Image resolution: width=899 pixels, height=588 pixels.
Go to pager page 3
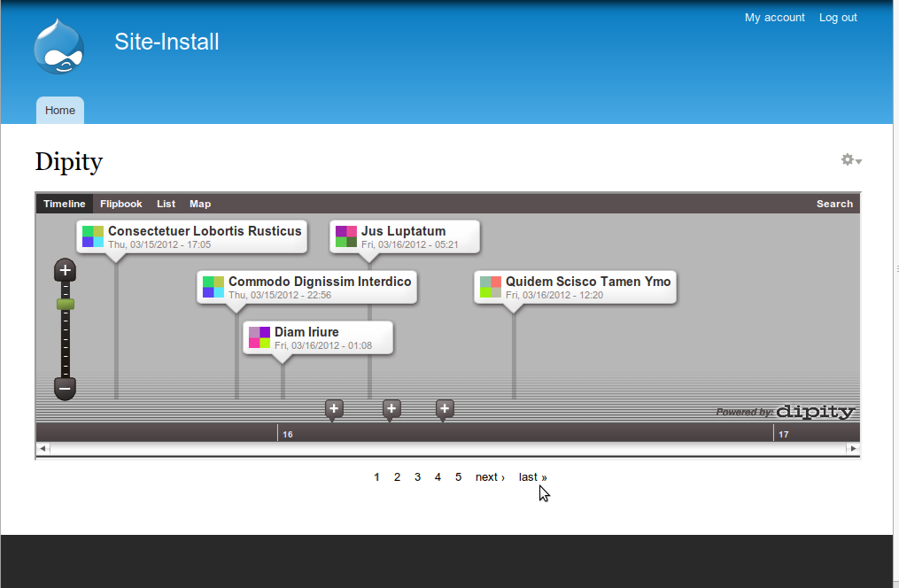(x=417, y=477)
